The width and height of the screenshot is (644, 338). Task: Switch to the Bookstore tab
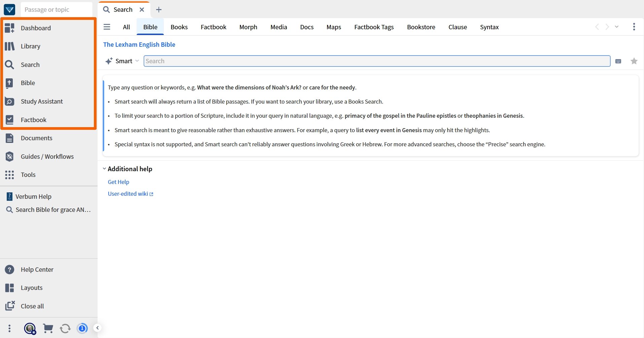tap(421, 27)
